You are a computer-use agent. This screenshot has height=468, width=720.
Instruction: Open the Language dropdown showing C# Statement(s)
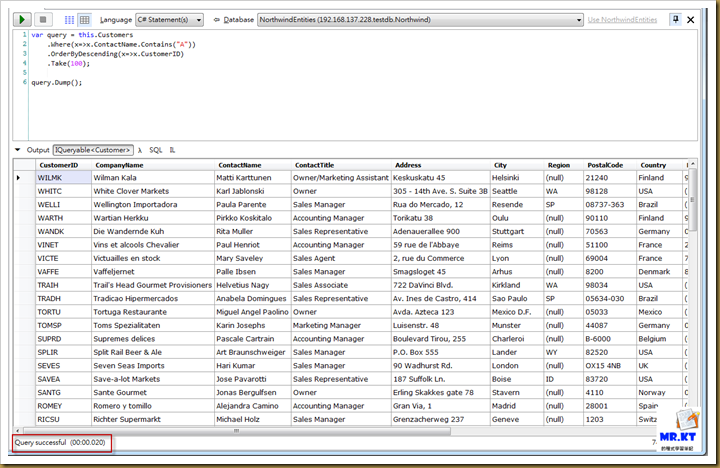pos(170,19)
